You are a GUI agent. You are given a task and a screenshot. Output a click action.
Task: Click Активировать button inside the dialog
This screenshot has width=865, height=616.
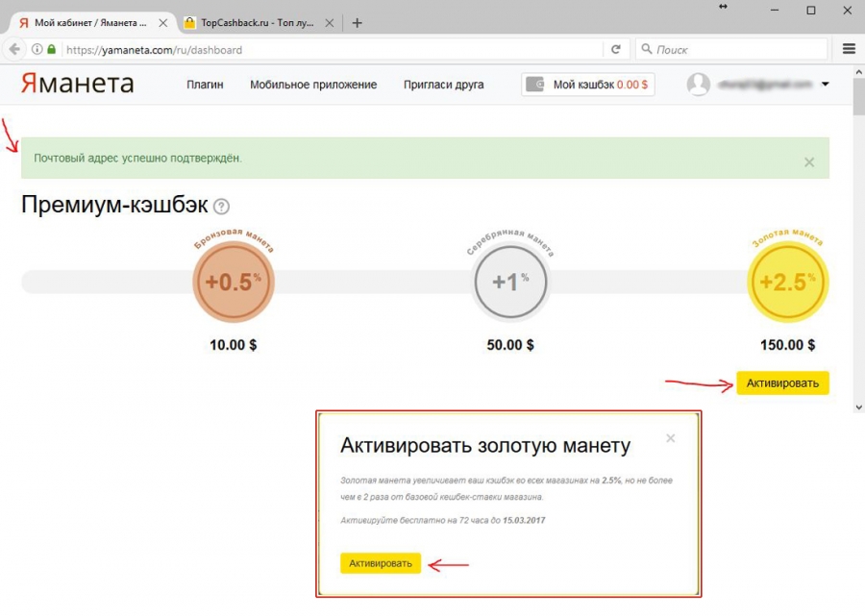pos(380,563)
